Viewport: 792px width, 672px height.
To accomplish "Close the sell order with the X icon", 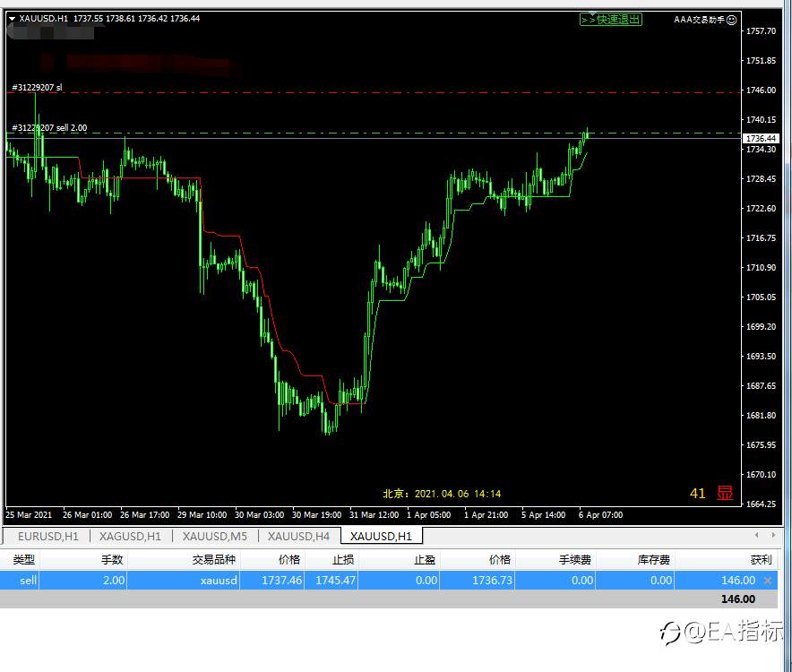I will [x=768, y=581].
